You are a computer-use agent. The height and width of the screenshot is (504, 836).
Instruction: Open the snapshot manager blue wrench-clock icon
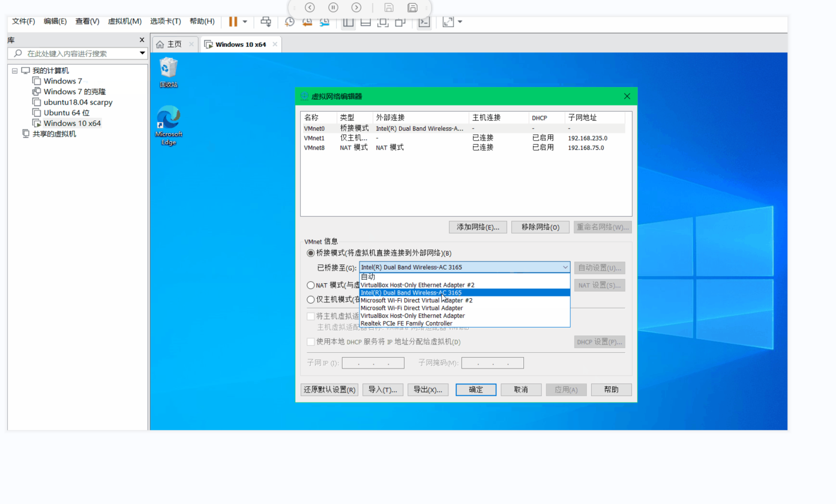[x=325, y=22]
